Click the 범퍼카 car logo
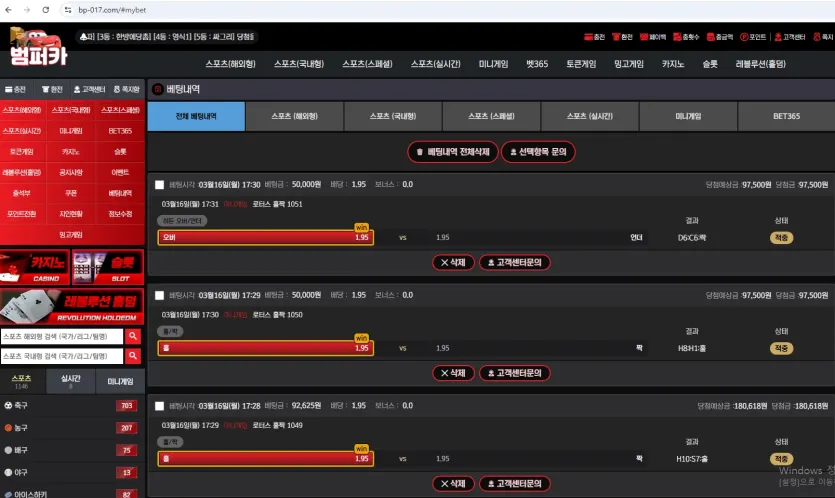Image resolution: width=835 pixels, height=498 pixels. point(37,47)
